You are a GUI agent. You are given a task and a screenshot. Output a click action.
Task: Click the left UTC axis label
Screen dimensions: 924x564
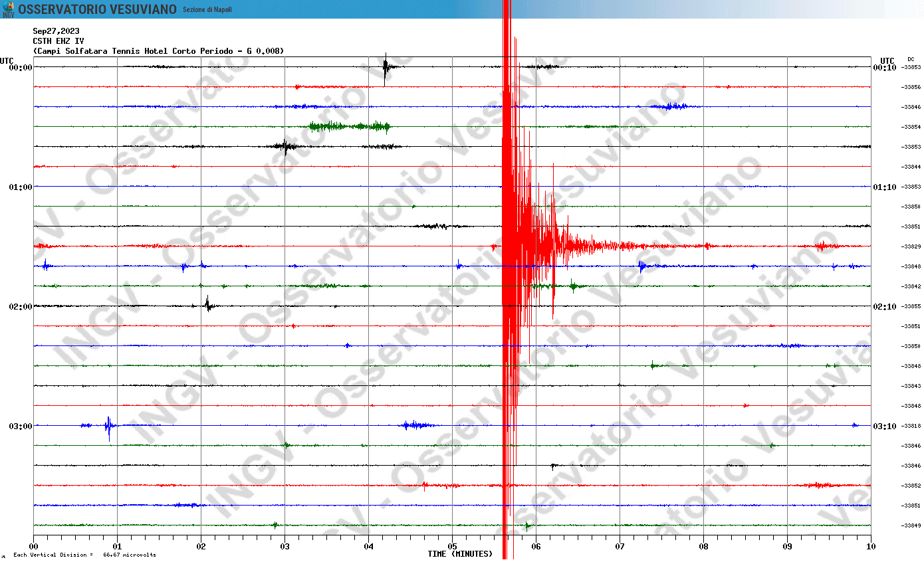(7, 60)
